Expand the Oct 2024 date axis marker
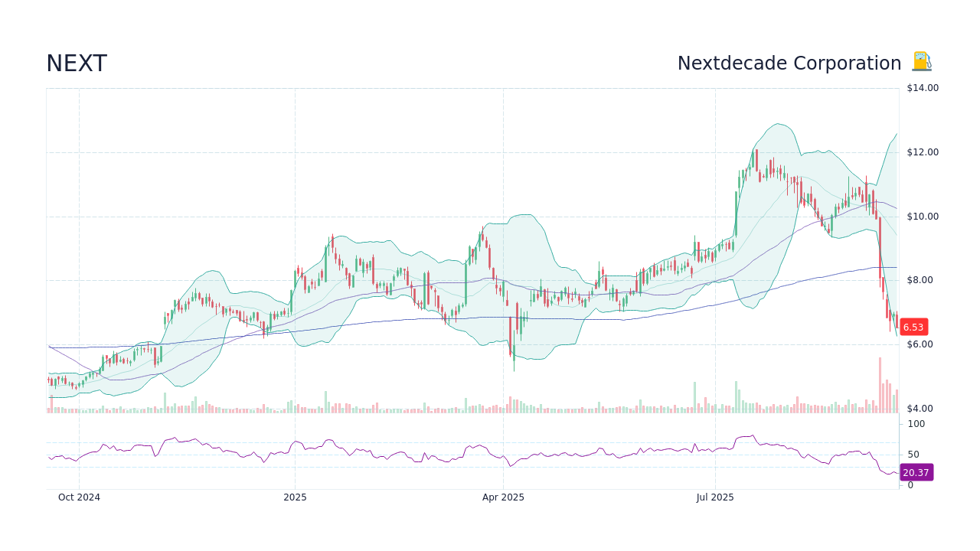 point(80,497)
